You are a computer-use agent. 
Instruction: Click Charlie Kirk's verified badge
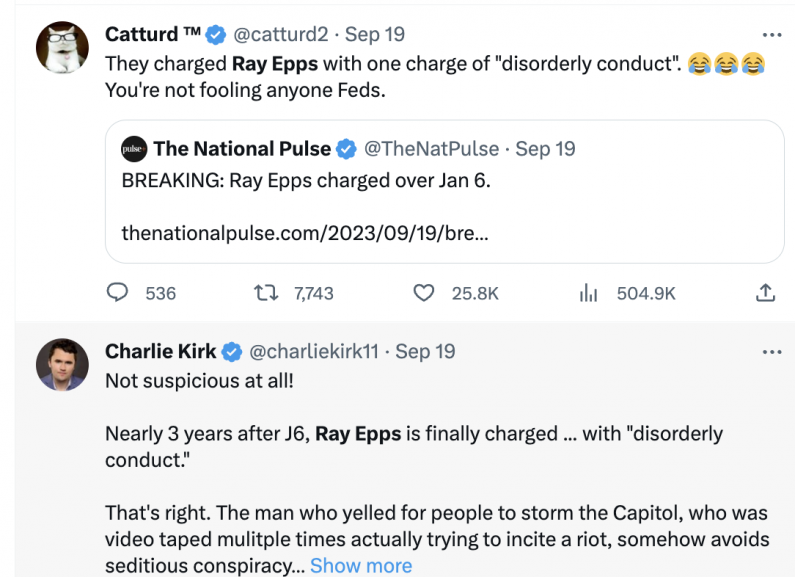tap(232, 352)
